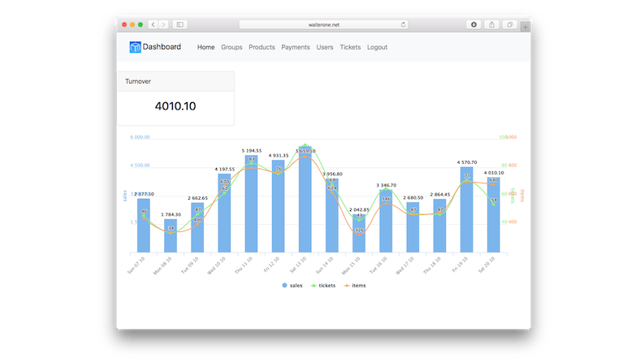Click the Logout link

coord(377,47)
